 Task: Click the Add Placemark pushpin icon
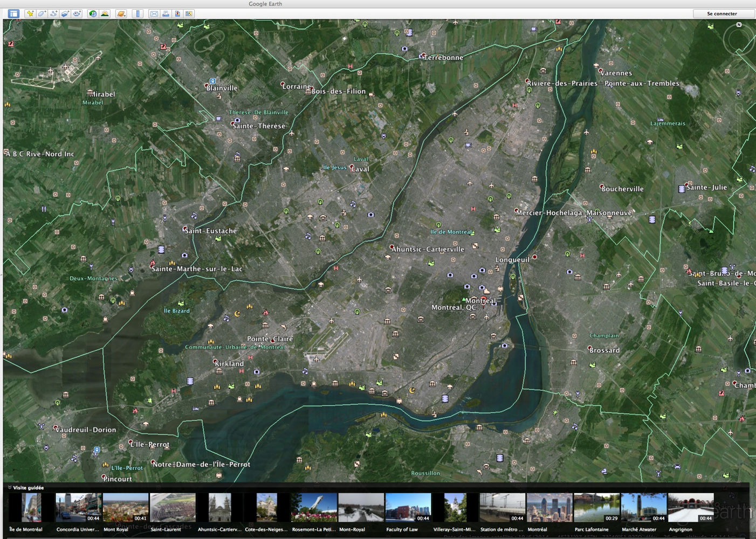coord(30,13)
